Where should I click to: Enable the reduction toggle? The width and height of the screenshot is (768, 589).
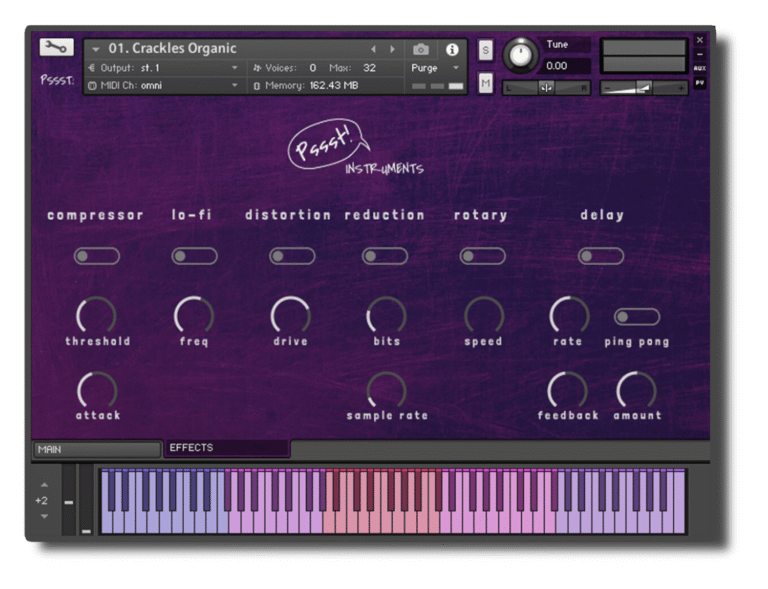click(x=384, y=256)
